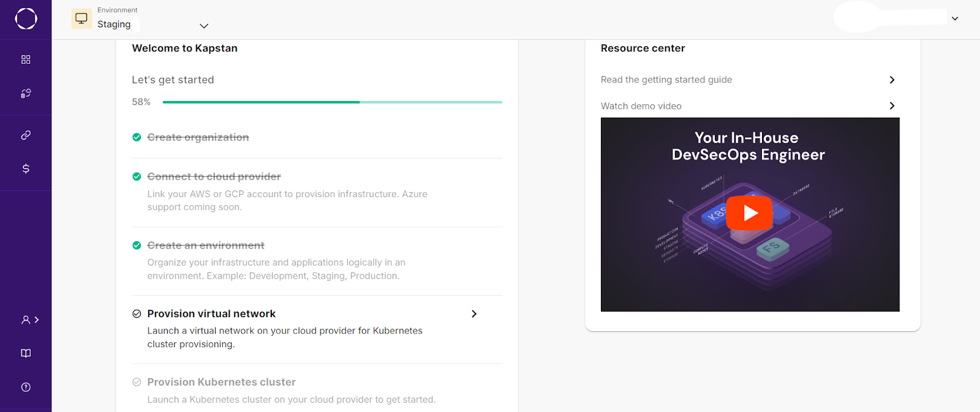Screen dimensions: 980x412
Task: Click the Create an environment step
Action: (x=206, y=245)
